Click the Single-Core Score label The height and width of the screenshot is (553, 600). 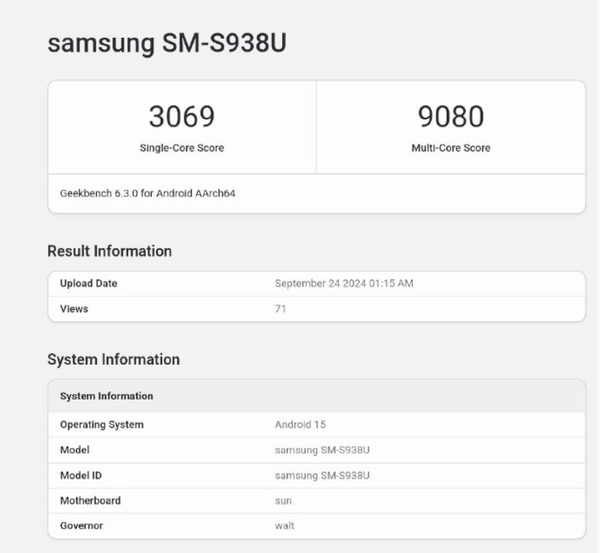coord(181,148)
